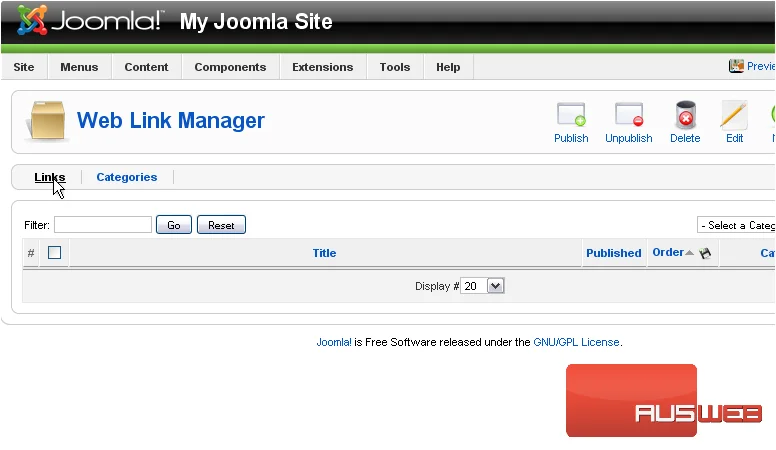The width and height of the screenshot is (776, 450).
Task: Click the Publish toolbar icon
Action: pyautogui.click(x=571, y=115)
